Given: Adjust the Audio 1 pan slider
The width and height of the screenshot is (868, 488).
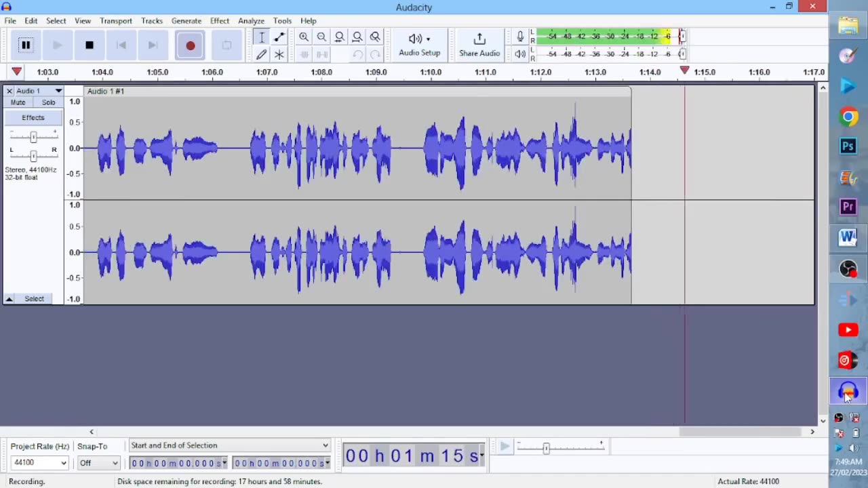Looking at the screenshot, I should [x=33, y=155].
